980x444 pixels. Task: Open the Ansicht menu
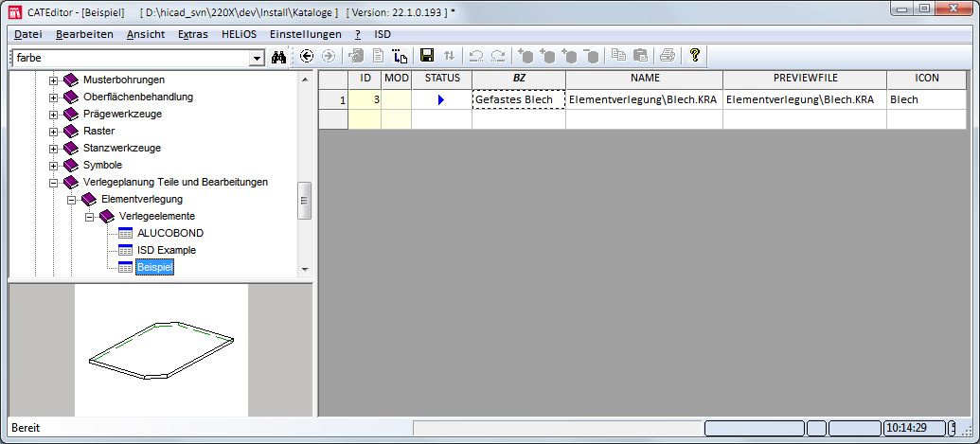(x=146, y=34)
